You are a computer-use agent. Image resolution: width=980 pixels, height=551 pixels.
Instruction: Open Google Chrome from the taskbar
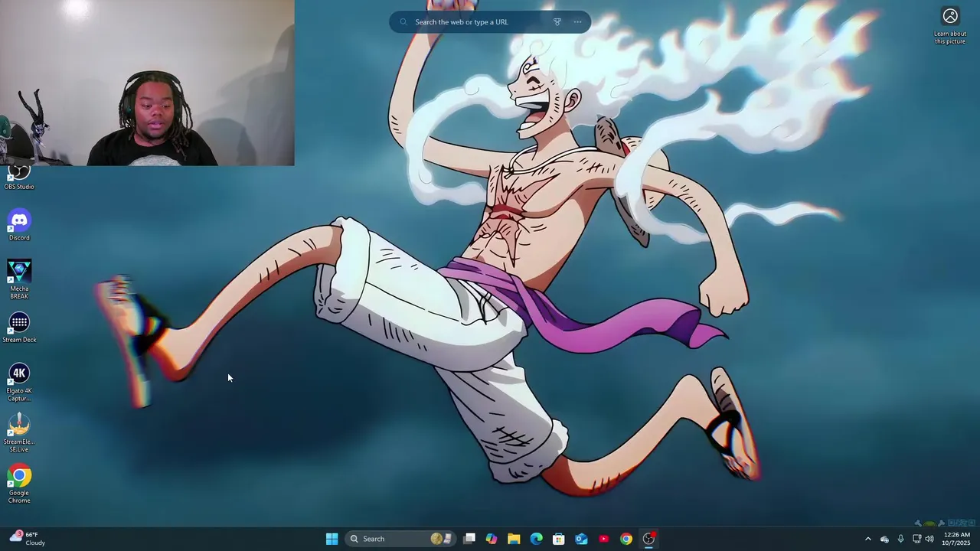tap(626, 539)
